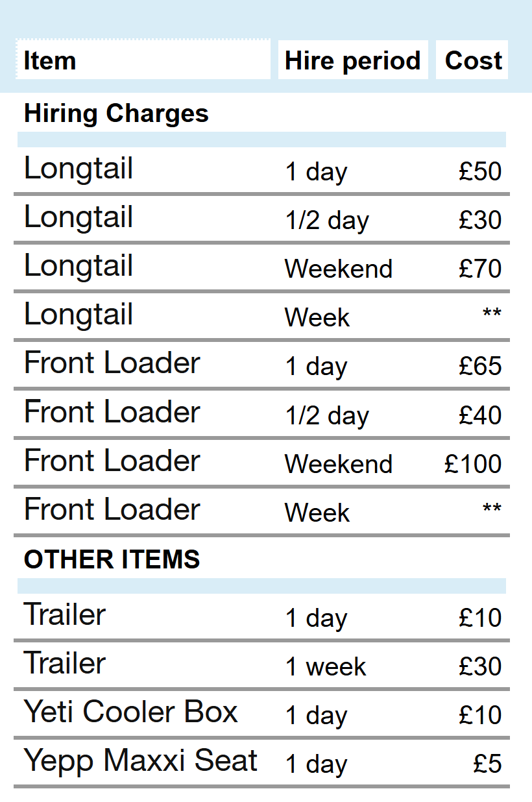This screenshot has height=802, width=532.
Task: Click the Longtail 1 day row item
Action: point(79,169)
